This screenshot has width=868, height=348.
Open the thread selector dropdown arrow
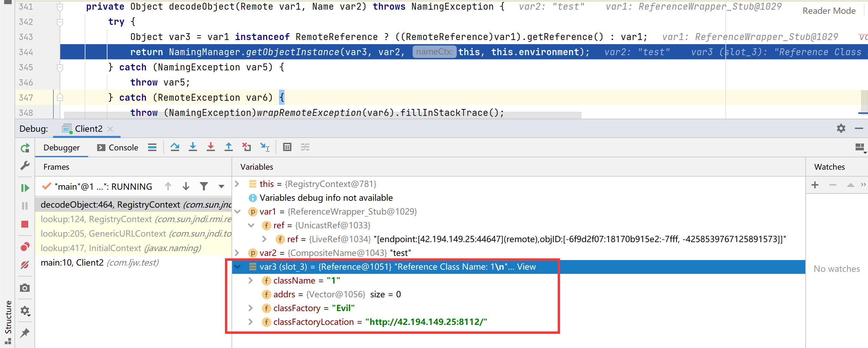(221, 187)
